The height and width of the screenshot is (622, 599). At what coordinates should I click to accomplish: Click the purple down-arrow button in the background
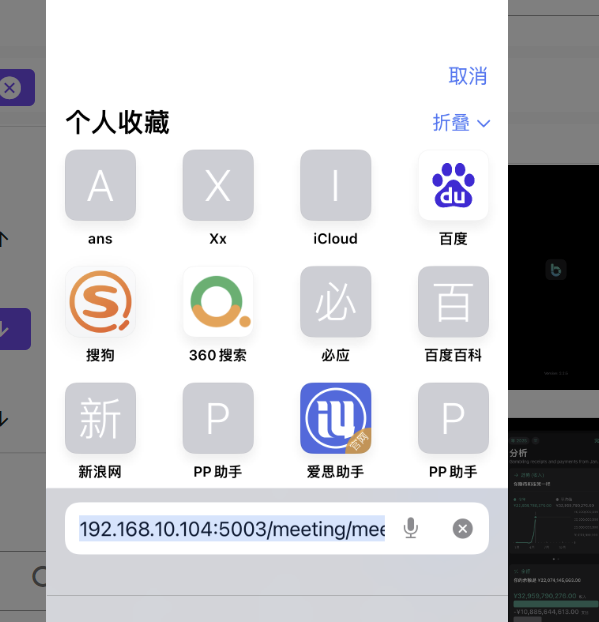tap(15, 329)
